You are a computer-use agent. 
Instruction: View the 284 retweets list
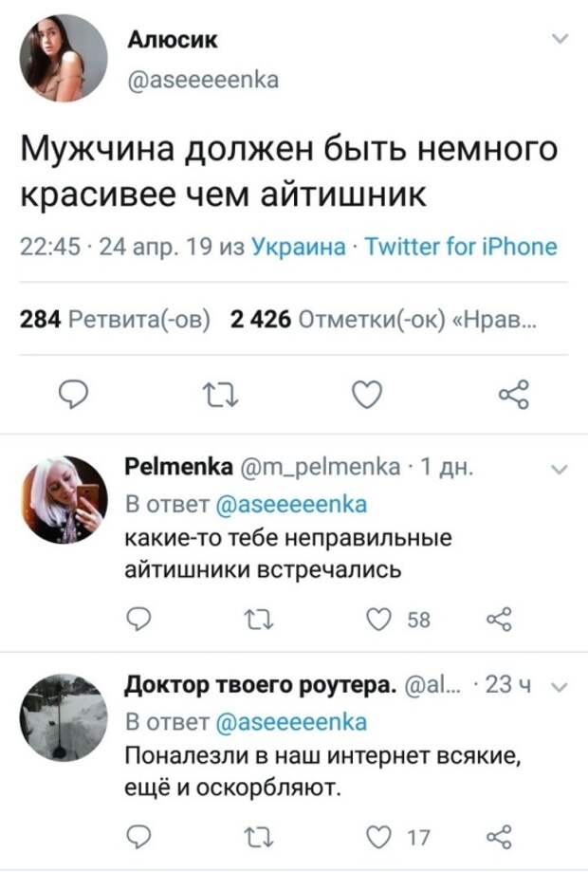[119, 317]
